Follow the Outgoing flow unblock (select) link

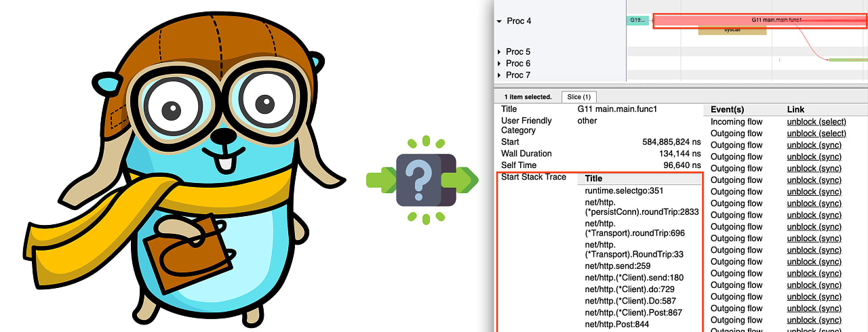[x=816, y=133]
